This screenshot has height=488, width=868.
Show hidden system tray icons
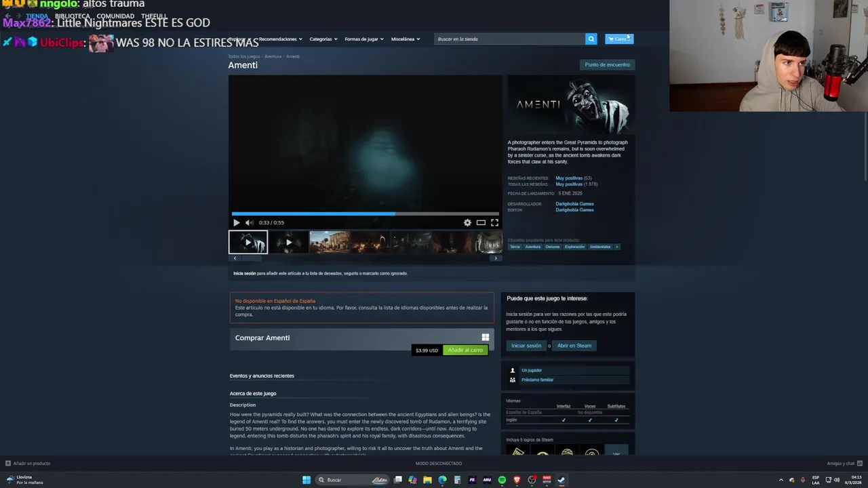[x=781, y=480]
